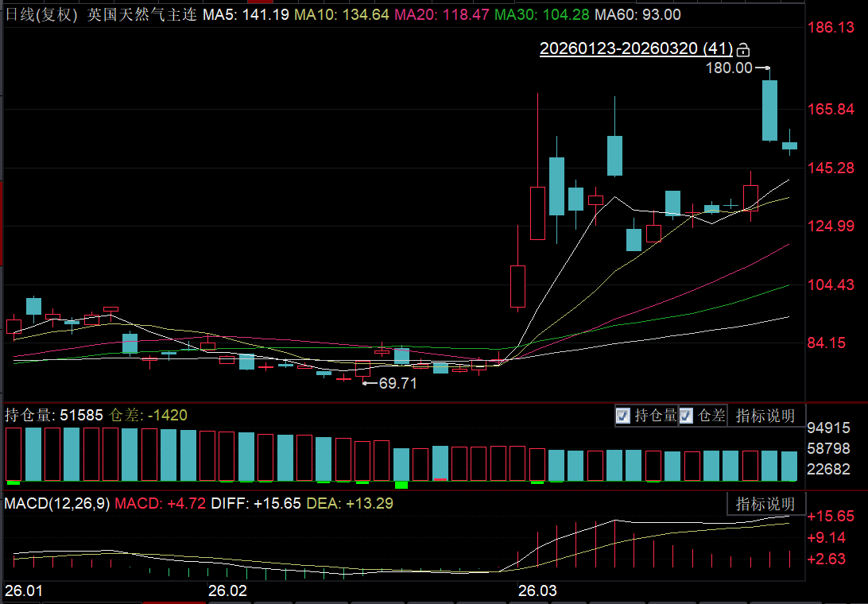The width and height of the screenshot is (868, 604).
Task: Click the tall candlestick peaking at 180.00
Action: 769,110
